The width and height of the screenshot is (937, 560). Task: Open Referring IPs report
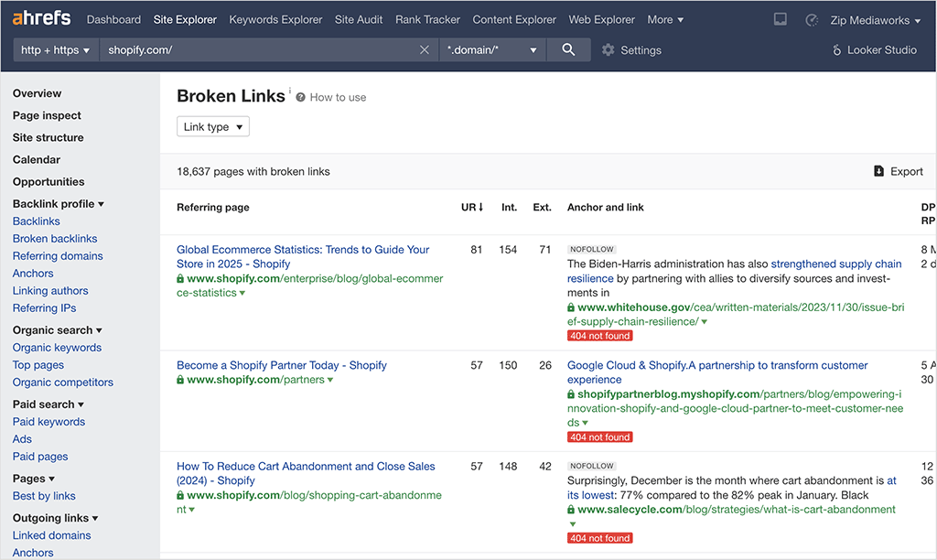pyautogui.click(x=44, y=307)
